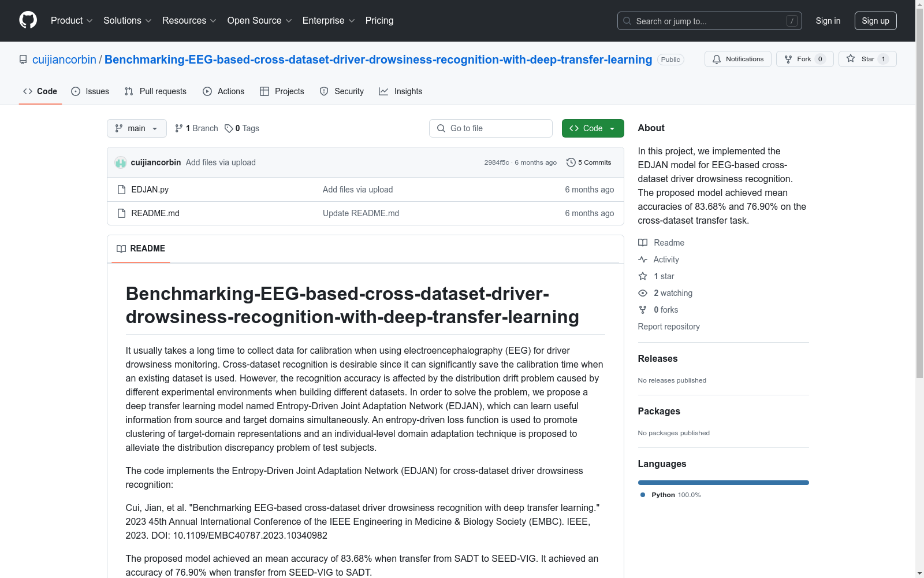Click the Pull requests icon
The width and height of the screenshot is (924, 578).
click(129, 91)
